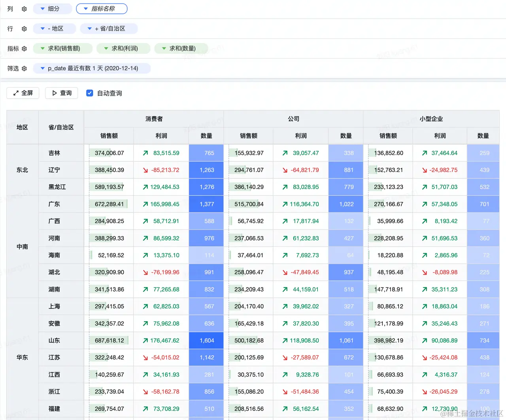Image resolution: width=506 pixels, height=420 pixels.
Task: Select the 上海 province row label
Action: coord(61,306)
